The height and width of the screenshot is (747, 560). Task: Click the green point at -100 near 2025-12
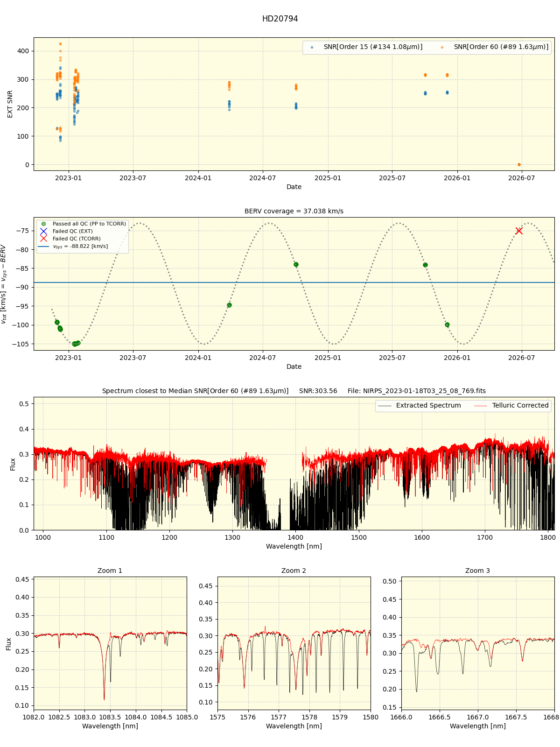pyautogui.click(x=447, y=325)
